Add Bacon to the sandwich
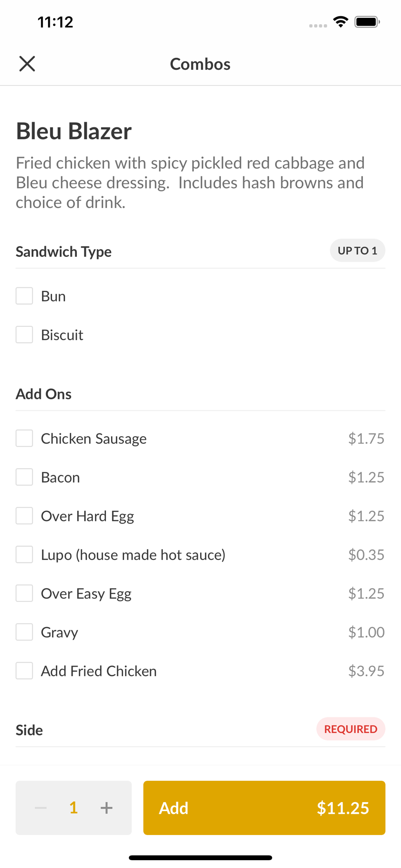This screenshot has height=868, width=401. (24, 477)
